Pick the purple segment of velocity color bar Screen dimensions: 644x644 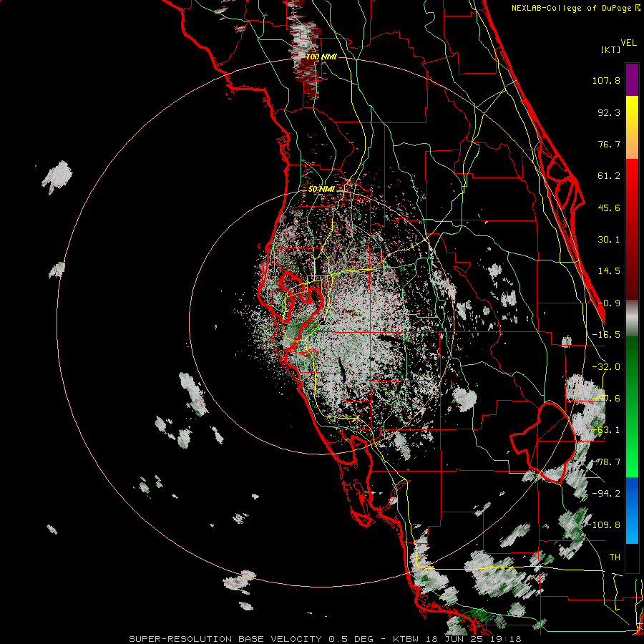[x=632, y=79]
